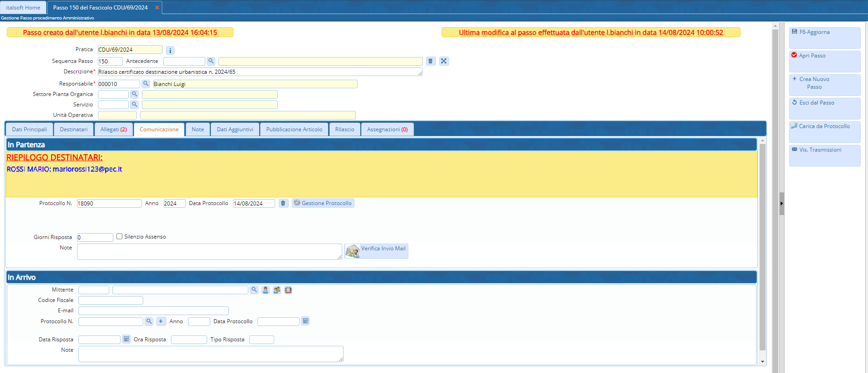Focus the Sequenza Passo field
Image resolution: width=868 pixels, height=373 pixels.
click(x=110, y=61)
